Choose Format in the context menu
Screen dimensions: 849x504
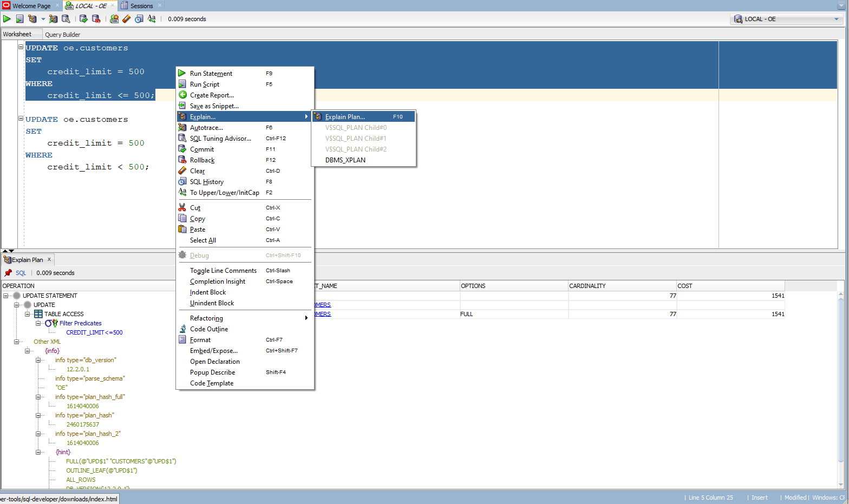tap(245, 340)
